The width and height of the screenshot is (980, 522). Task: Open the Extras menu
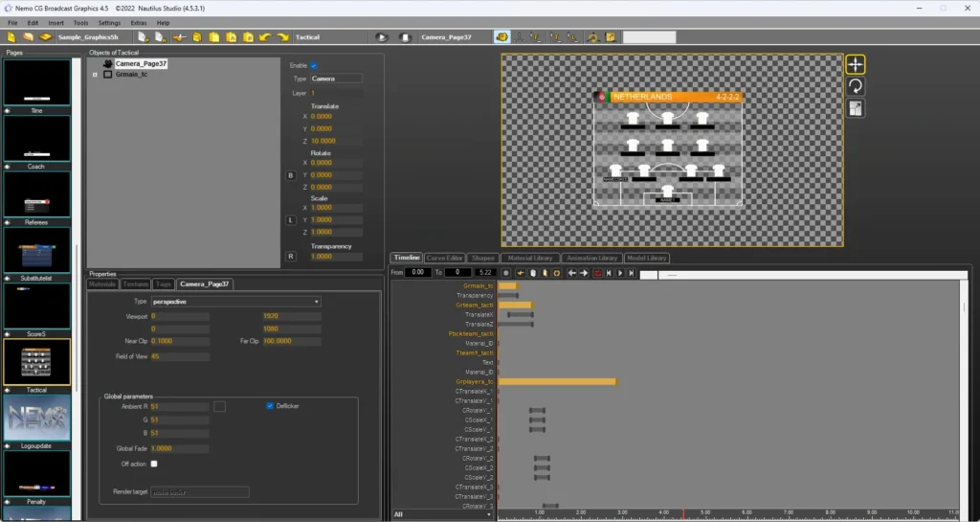(x=139, y=23)
